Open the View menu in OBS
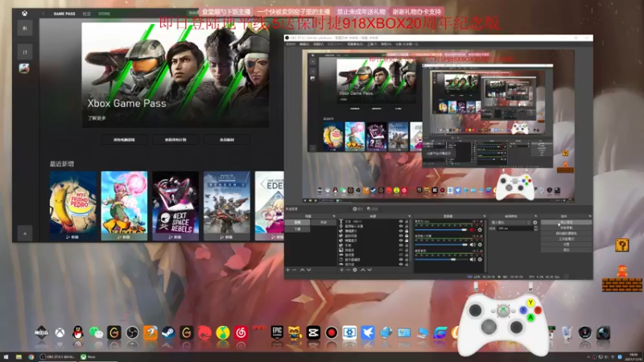The image size is (644, 362). click(x=318, y=44)
